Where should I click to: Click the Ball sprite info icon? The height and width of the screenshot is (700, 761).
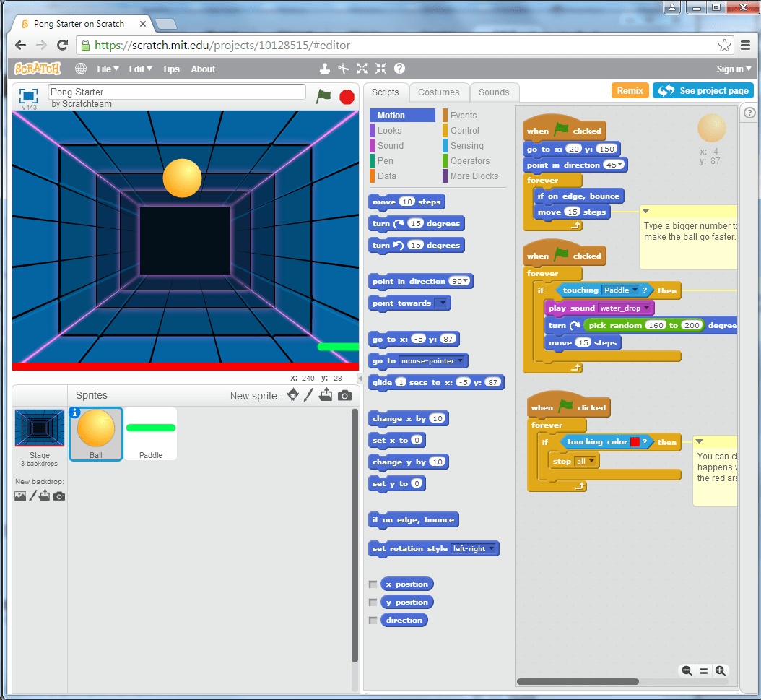[74, 412]
